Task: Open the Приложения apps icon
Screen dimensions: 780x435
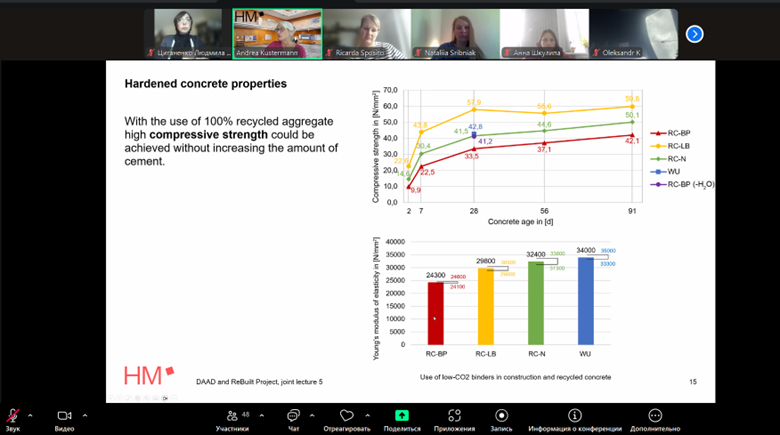Action: pos(454,415)
